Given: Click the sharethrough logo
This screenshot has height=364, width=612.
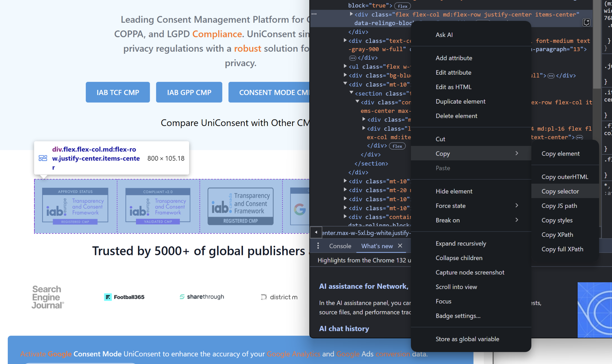Looking at the screenshot, I should point(202,297).
